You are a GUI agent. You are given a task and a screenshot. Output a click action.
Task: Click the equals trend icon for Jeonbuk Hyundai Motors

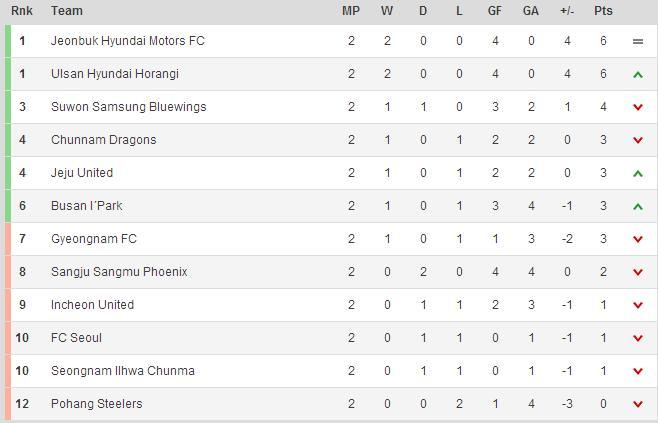(638, 41)
